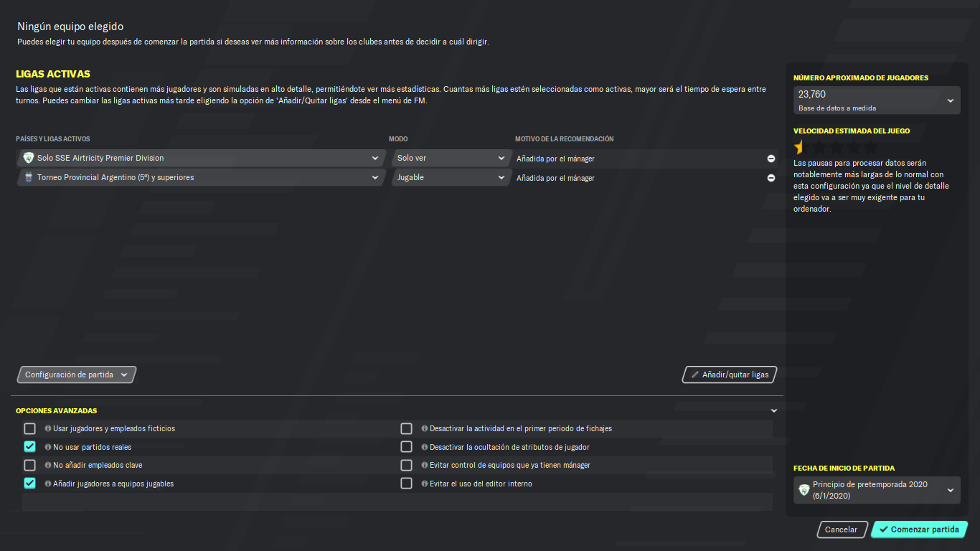Tick 'Evitar control de equipos que ya tienen mánager'
Screen dimensions: 980x551
pyautogui.click(x=406, y=465)
